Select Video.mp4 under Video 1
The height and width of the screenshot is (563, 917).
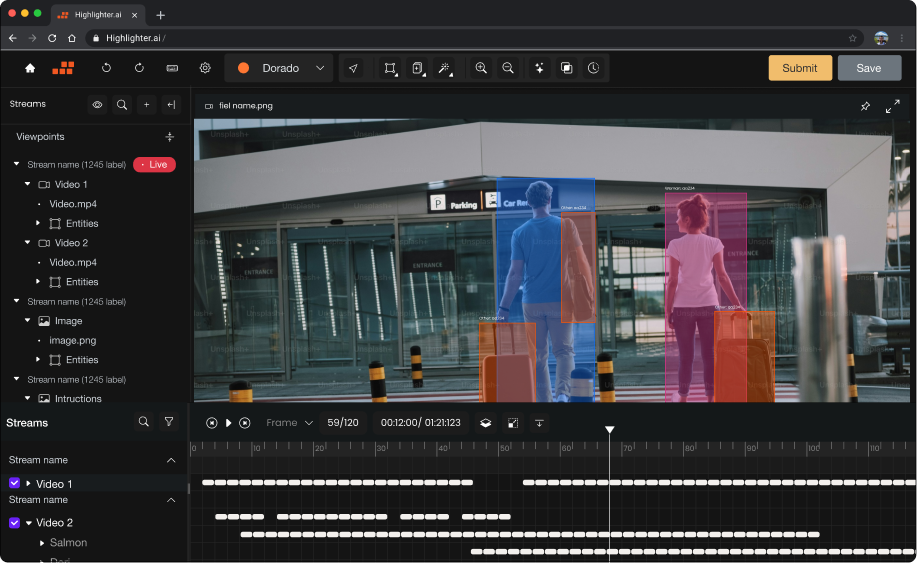73,204
